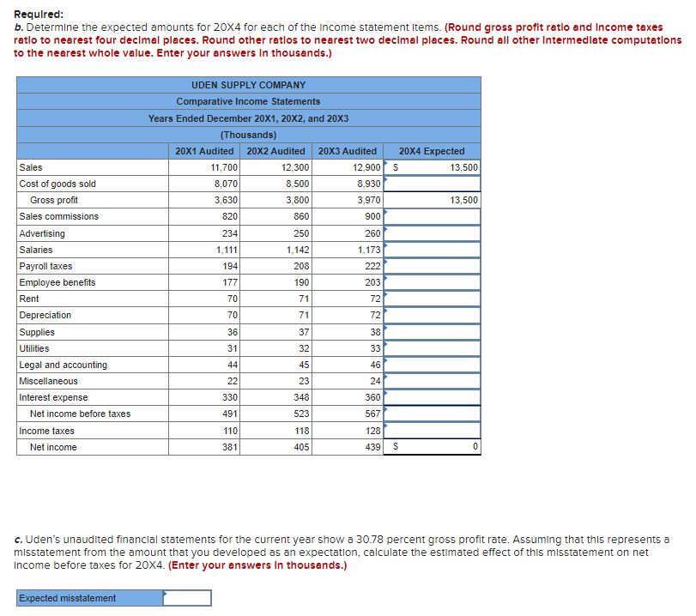Click the 20X4 Expected Depreciation field

pyautogui.click(x=432, y=316)
